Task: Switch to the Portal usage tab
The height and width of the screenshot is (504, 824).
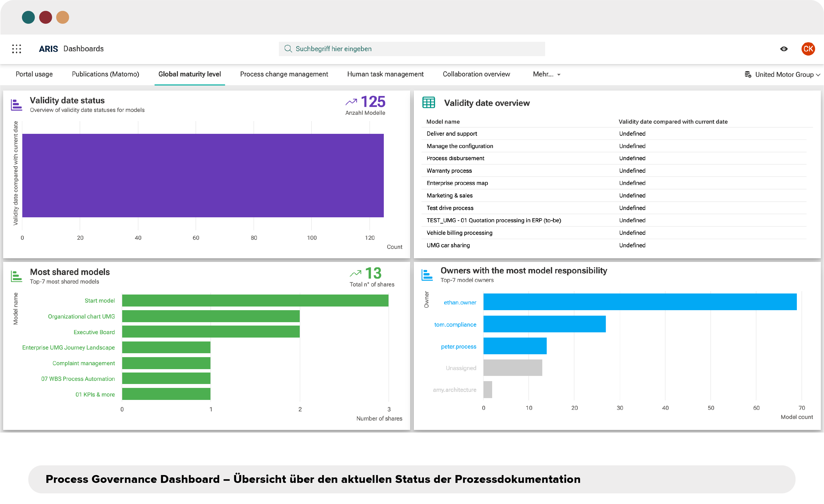Action: point(34,74)
